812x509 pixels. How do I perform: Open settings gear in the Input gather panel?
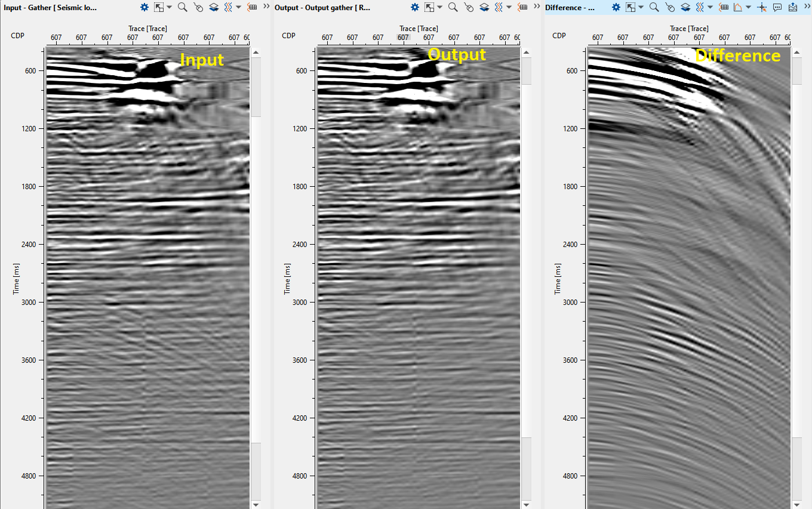tap(144, 7)
